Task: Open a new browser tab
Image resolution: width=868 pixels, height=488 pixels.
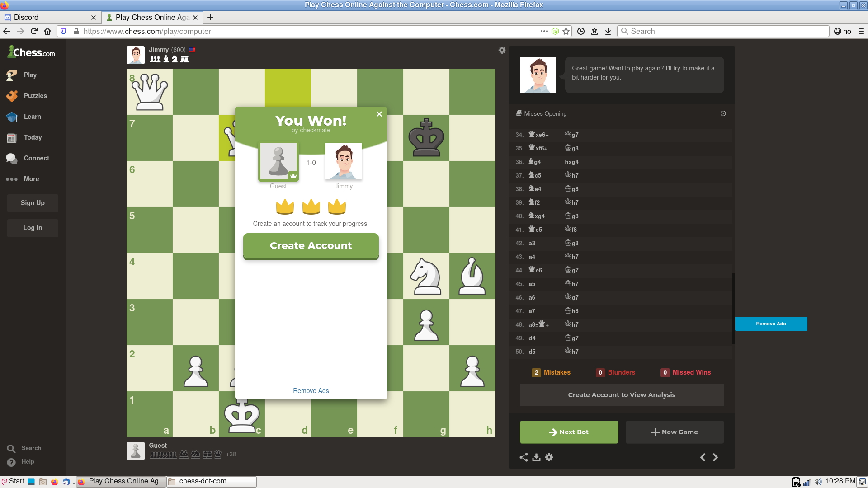Action: pos(210,17)
